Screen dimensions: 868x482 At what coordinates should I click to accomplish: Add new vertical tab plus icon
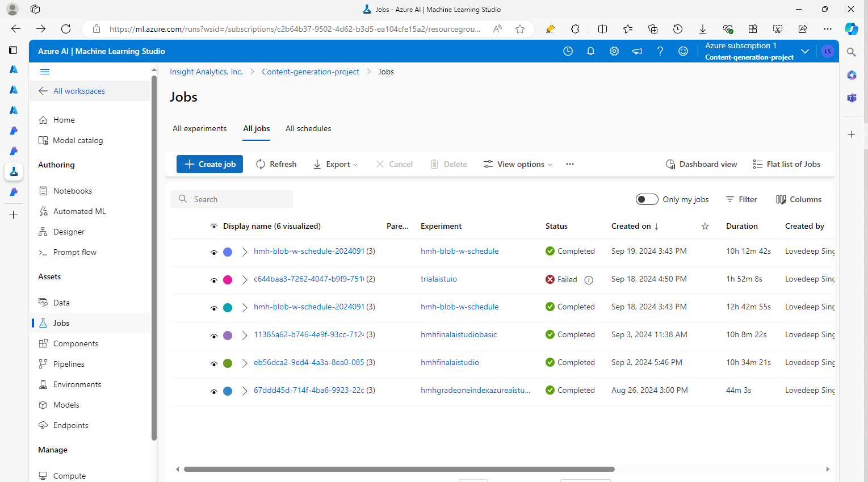point(14,215)
